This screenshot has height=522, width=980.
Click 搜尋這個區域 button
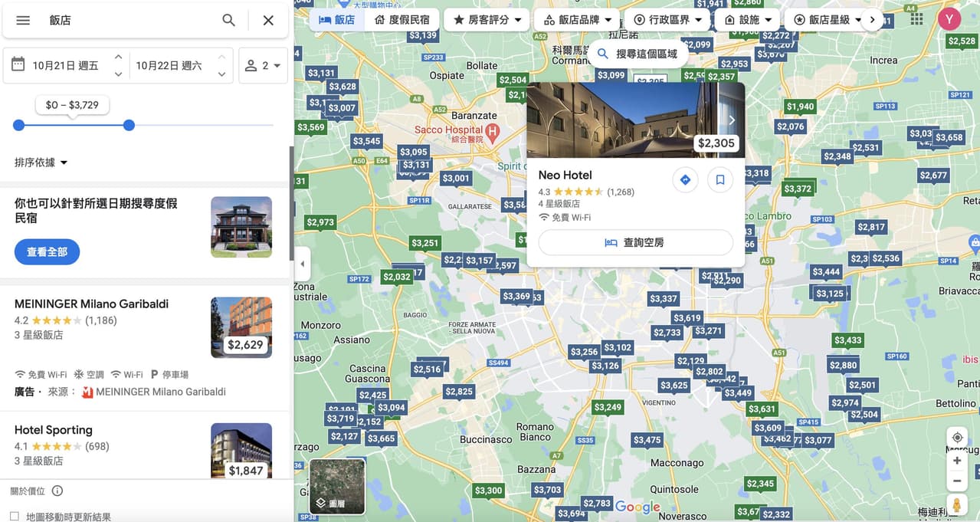pyautogui.click(x=637, y=54)
